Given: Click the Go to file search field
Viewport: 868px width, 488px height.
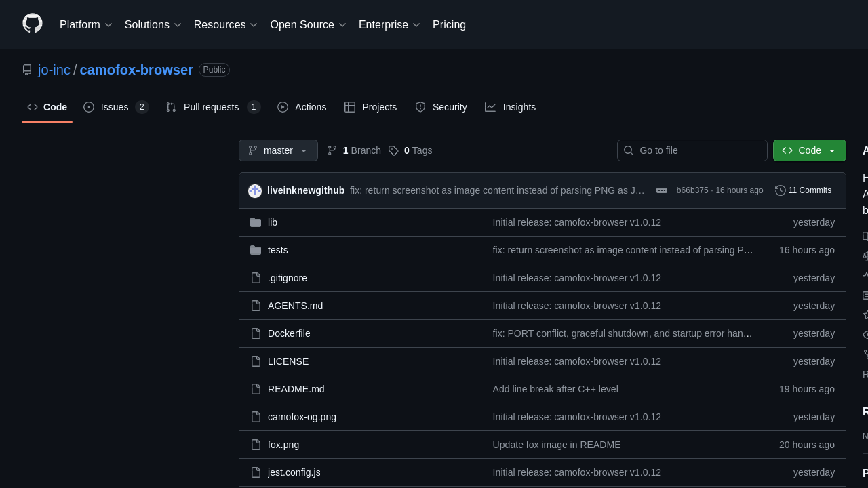Looking at the screenshot, I should click(x=698, y=150).
